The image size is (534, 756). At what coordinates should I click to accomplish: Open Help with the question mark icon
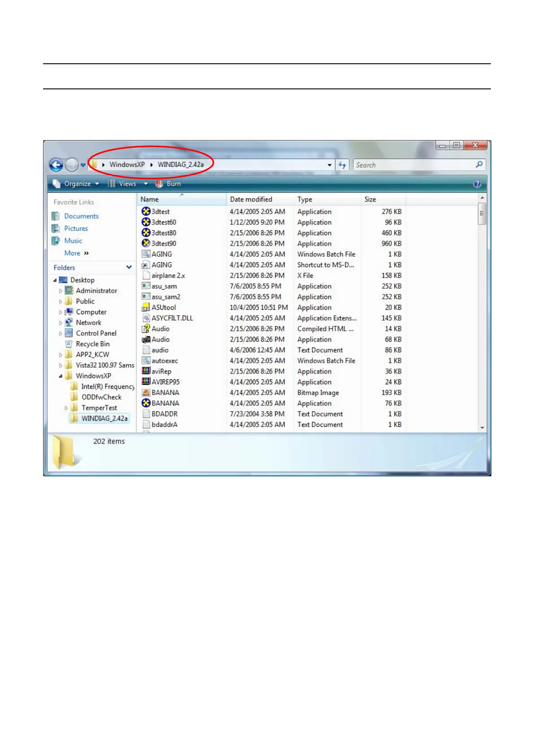click(x=477, y=184)
